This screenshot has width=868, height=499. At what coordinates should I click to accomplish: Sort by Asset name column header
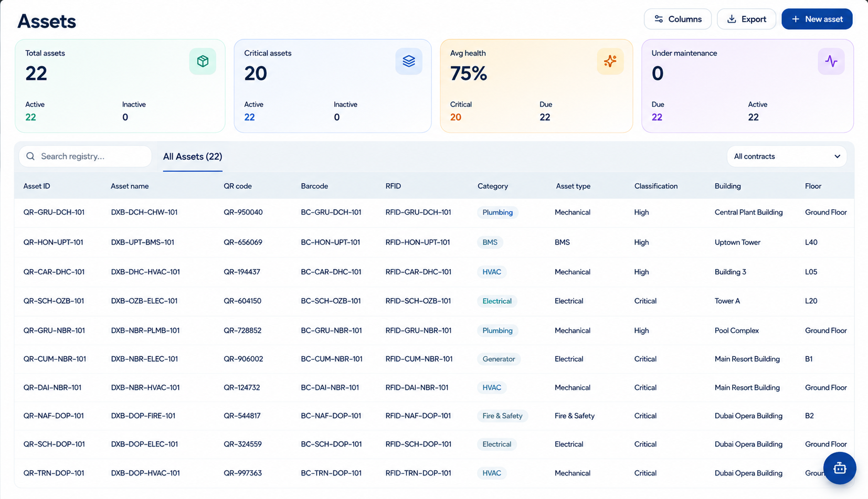[130, 186]
